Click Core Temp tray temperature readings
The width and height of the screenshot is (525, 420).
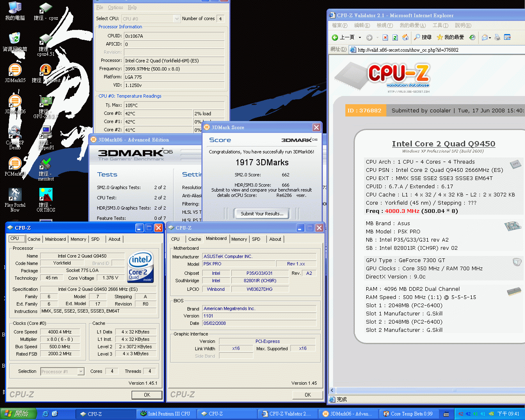click(472, 414)
